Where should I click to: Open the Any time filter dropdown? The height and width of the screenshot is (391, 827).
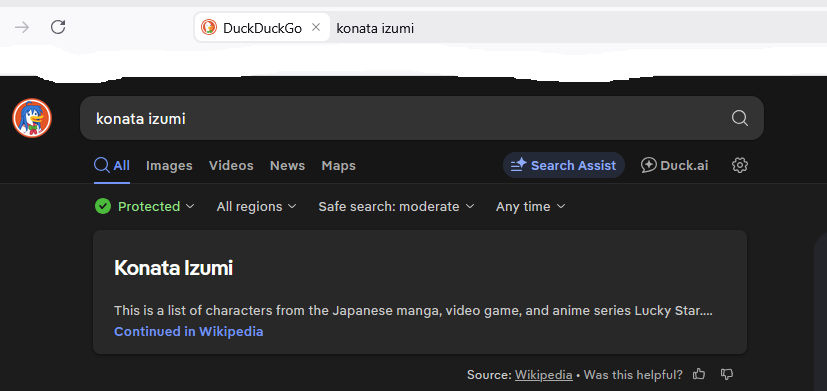(x=531, y=206)
